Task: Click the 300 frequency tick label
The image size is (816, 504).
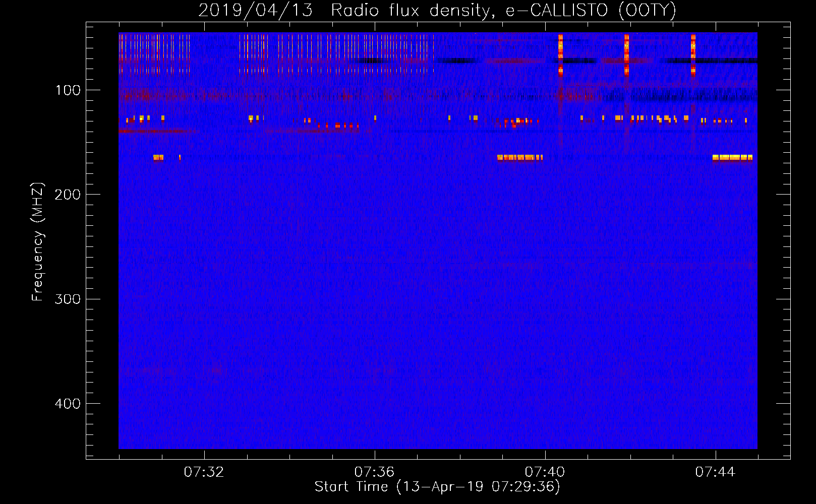Action: tap(68, 299)
